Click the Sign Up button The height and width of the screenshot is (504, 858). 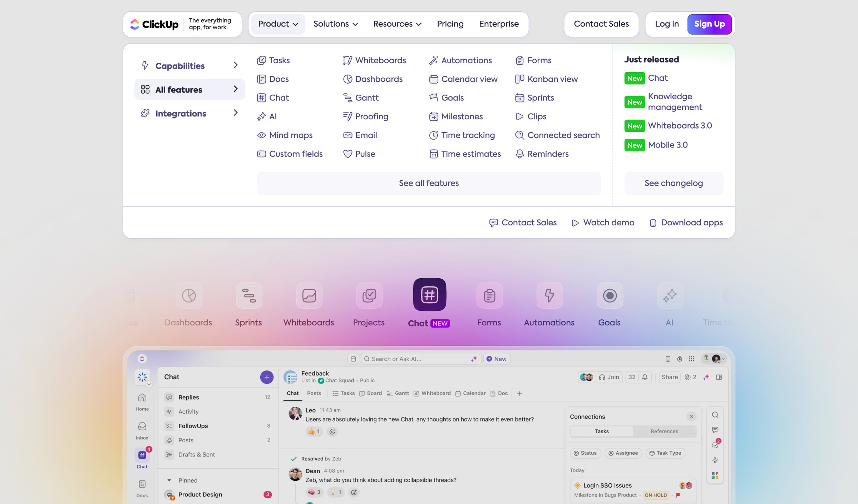709,24
